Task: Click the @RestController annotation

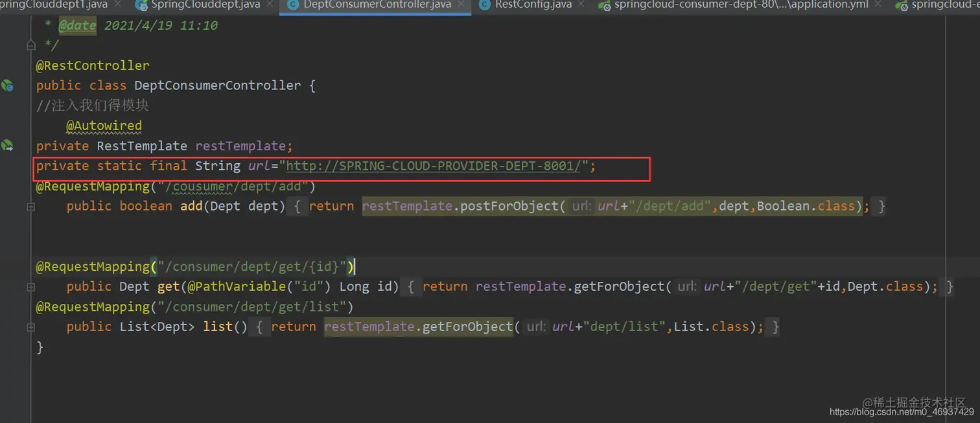Action: [93, 65]
